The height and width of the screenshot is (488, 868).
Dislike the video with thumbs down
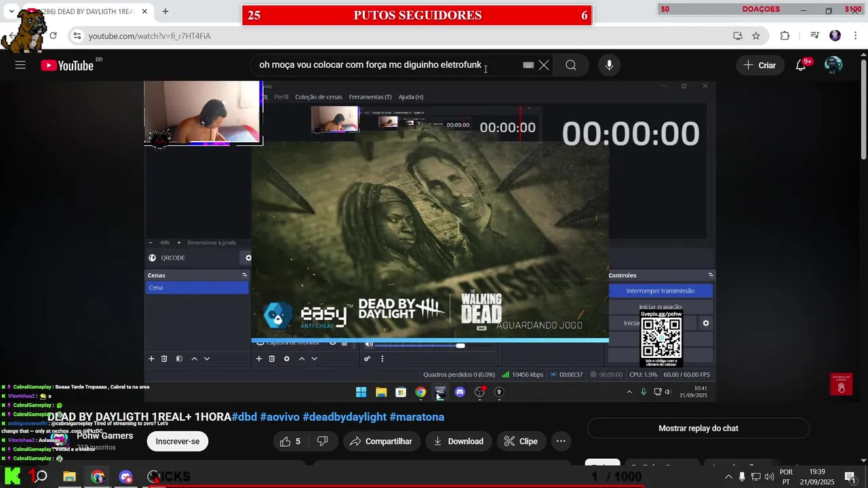(323, 441)
